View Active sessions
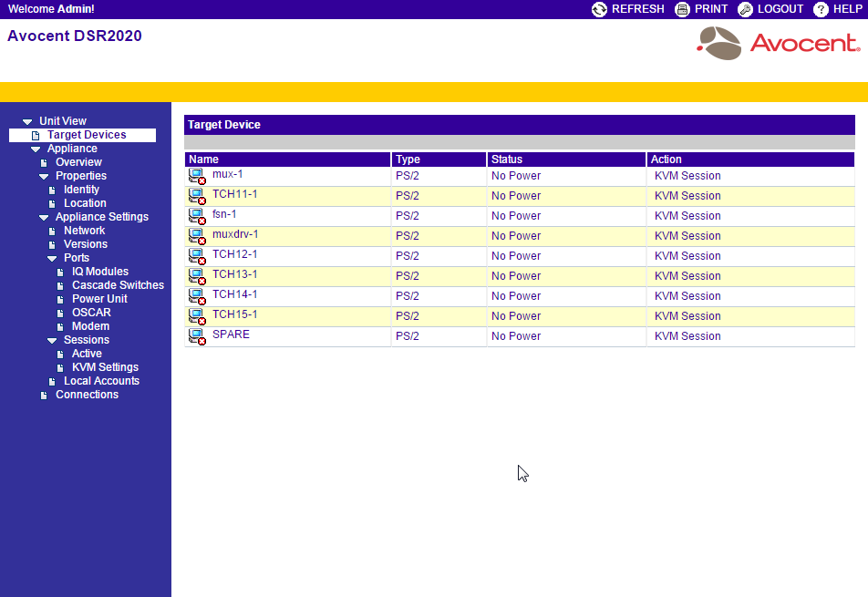 87,353
